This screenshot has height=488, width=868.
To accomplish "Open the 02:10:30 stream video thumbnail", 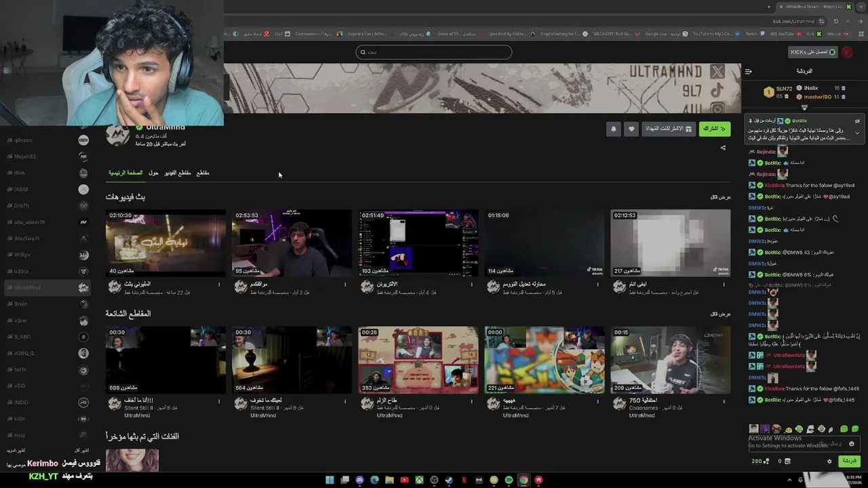I will point(165,243).
